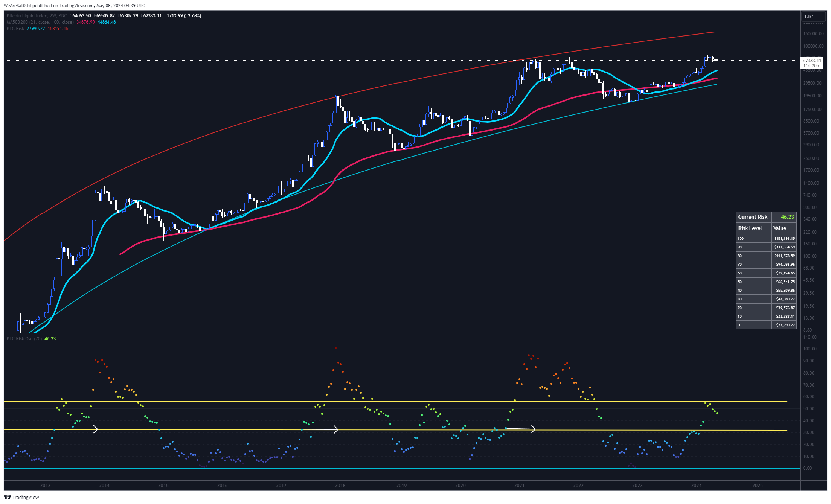Click the green 46.23 value in risk table
Viewport: 831px width, 504px height.
[784, 217]
